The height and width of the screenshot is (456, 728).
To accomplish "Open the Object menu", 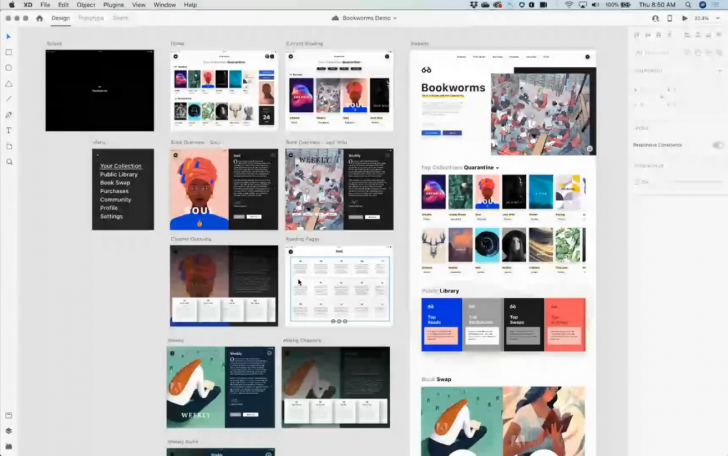I will click(86, 5).
